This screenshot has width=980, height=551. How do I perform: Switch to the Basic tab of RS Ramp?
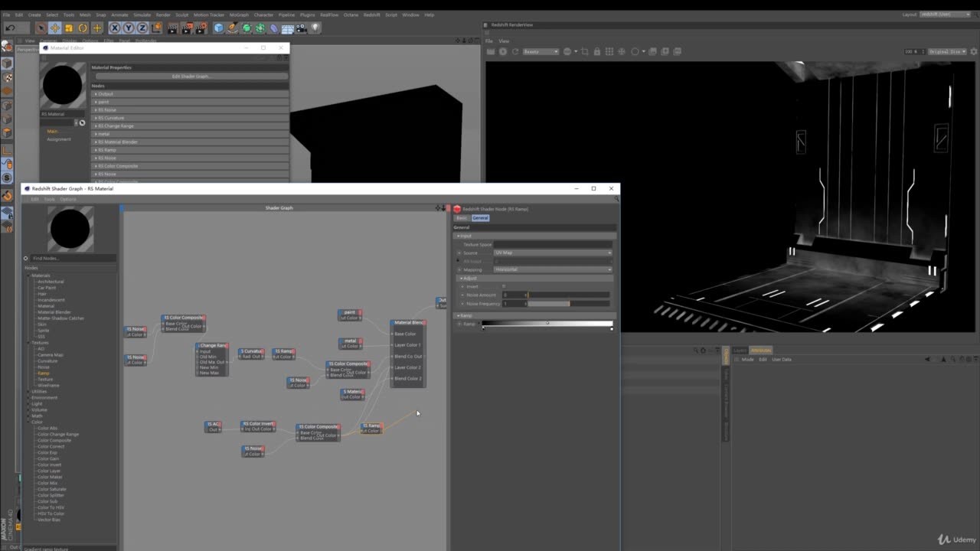[462, 218]
